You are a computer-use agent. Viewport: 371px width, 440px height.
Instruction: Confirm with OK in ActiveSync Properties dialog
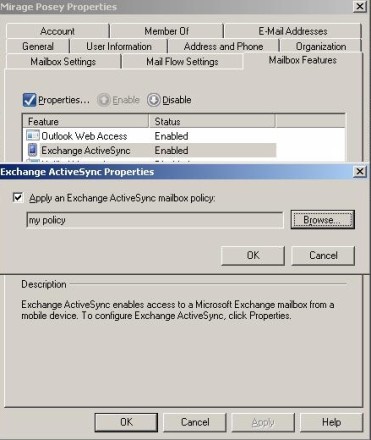click(253, 255)
